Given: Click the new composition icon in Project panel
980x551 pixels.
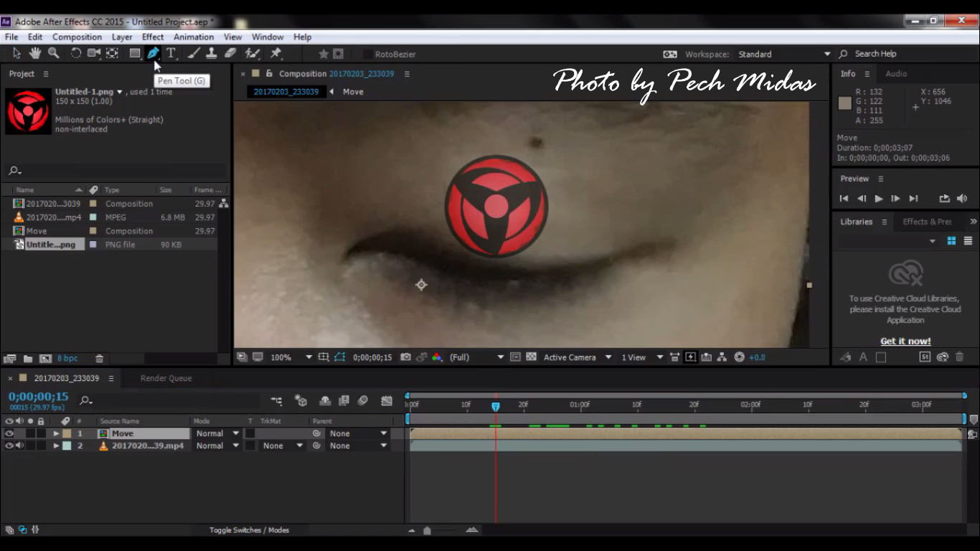Looking at the screenshot, I should (45, 359).
